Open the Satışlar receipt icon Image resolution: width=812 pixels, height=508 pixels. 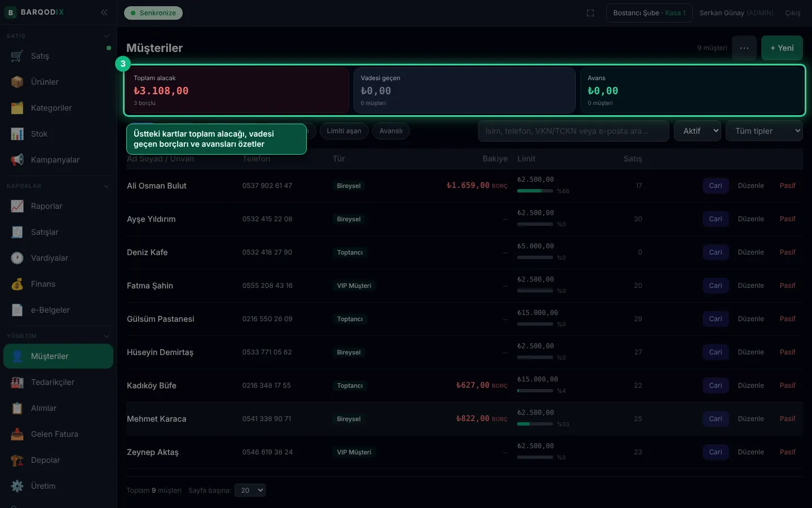coord(17,232)
